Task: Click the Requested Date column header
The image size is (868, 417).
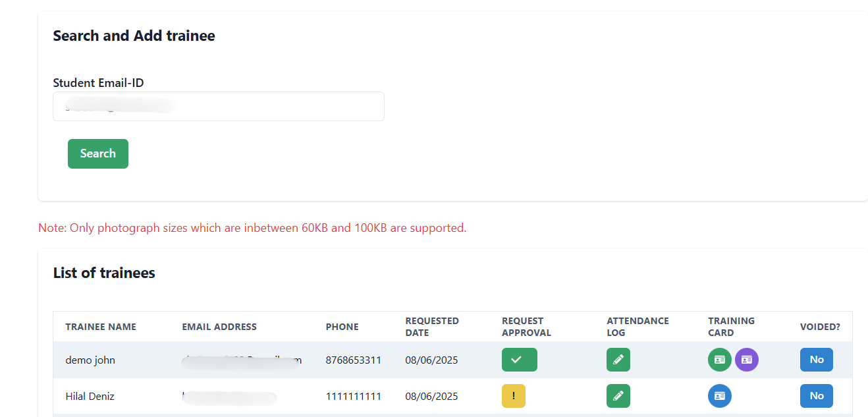Action: 432,327
